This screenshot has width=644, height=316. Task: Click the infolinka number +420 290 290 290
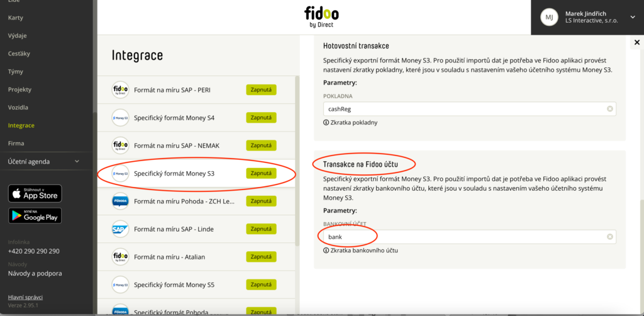pyautogui.click(x=34, y=251)
